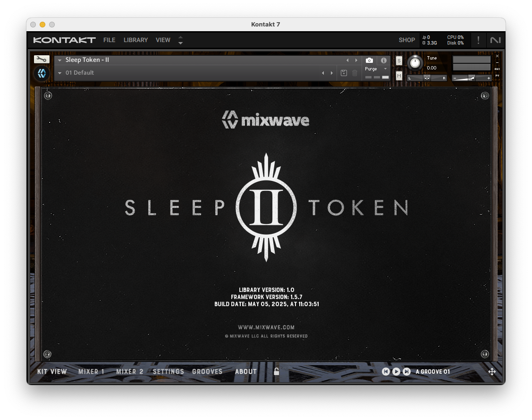
Task: Skip to next groove
Action: pyautogui.click(x=406, y=371)
